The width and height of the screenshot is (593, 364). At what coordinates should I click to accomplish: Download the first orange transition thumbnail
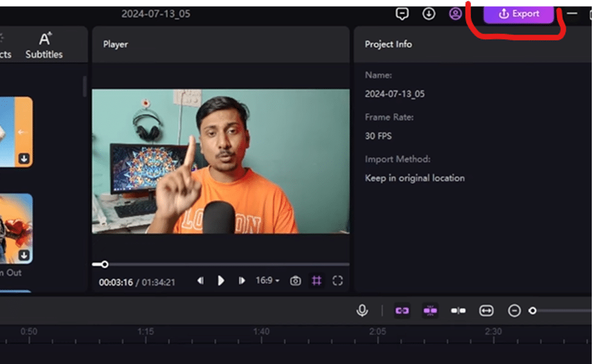[24, 158]
